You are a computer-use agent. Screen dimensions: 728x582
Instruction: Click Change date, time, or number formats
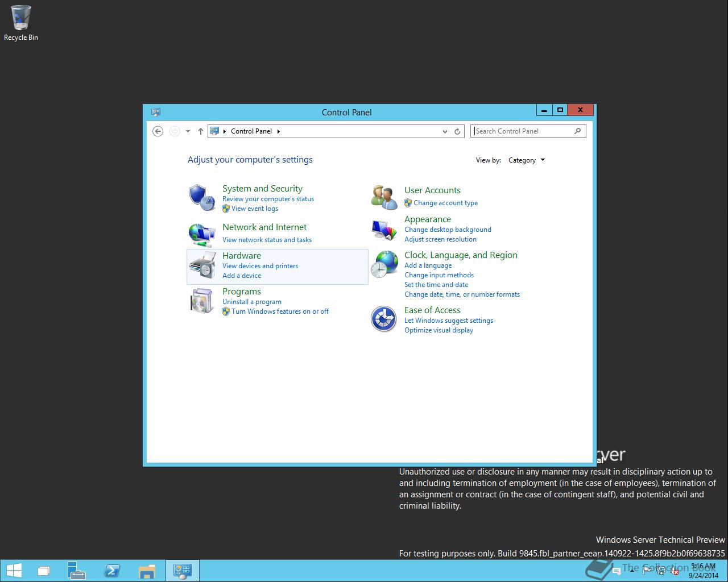pyautogui.click(x=462, y=294)
